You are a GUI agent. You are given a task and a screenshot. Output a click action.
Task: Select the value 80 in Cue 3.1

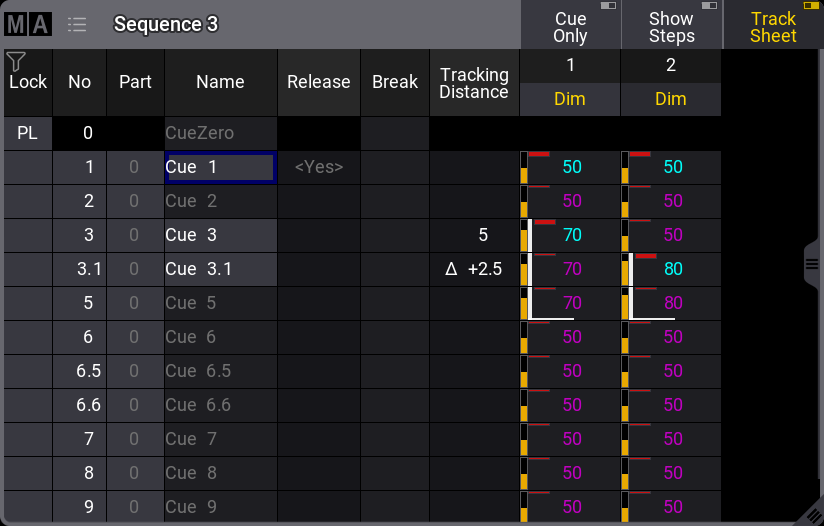tap(672, 269)
